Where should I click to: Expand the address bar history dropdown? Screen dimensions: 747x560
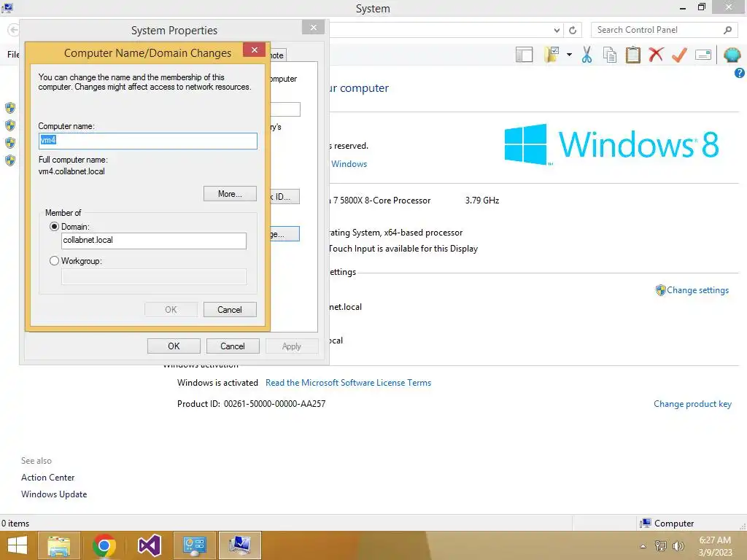tap(557, 30)
